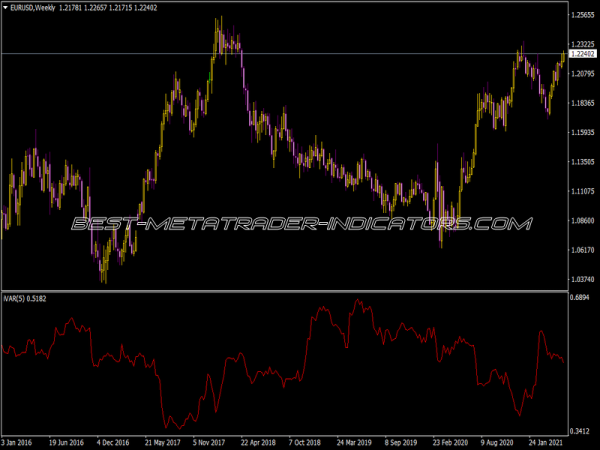Click the 5 Nov 2017 date label
The width and height of the screenshot is (600, 450).
211,440
